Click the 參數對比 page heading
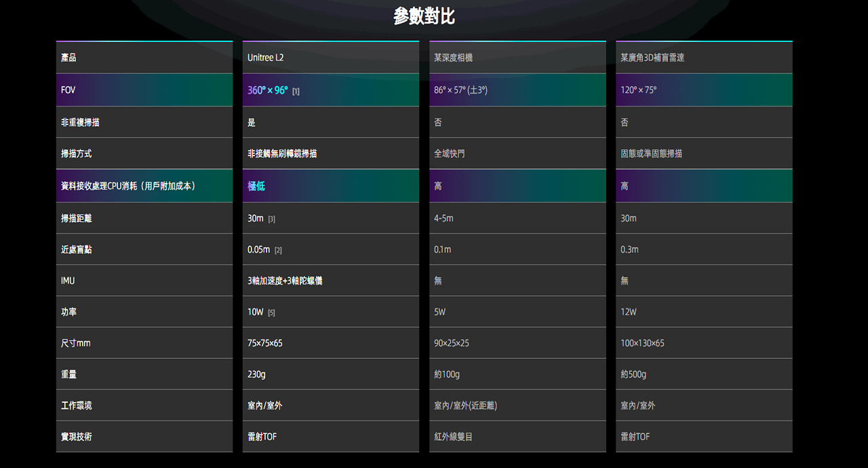The height and width of the screenshot is (468, 868). pos(424,16)
